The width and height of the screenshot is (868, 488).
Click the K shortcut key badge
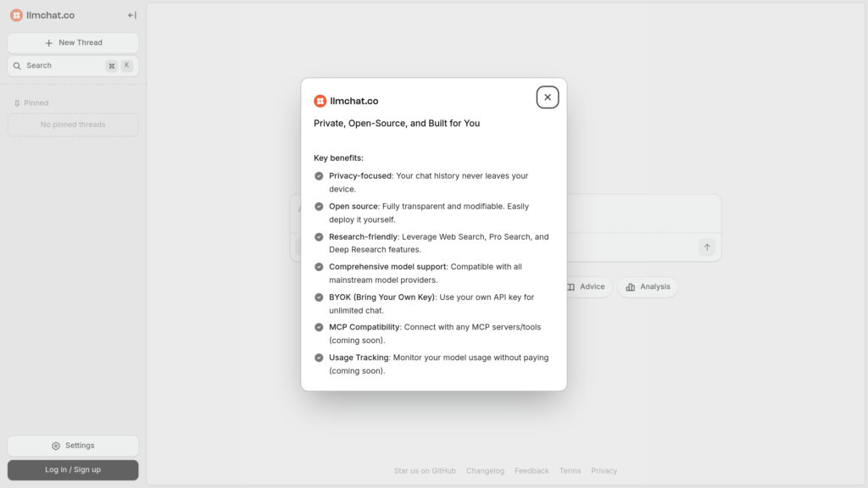click(127, 65)
